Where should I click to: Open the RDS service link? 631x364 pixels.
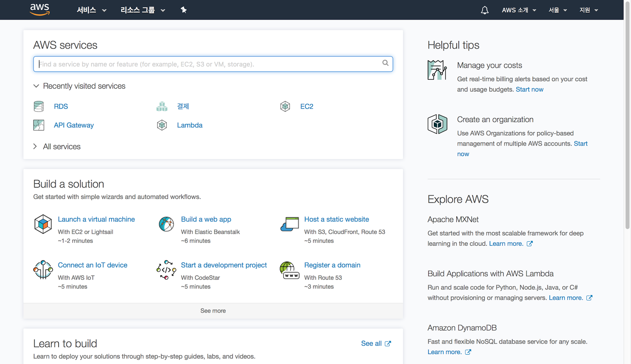coord(61,106)
